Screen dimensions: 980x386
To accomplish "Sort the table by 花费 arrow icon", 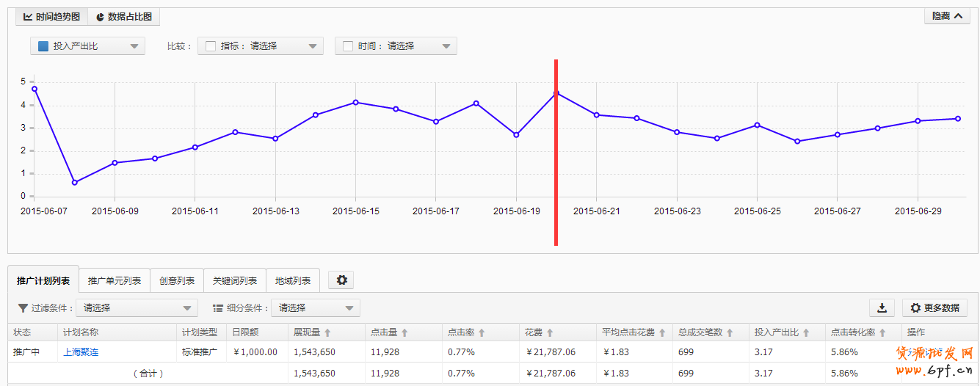I will [x=550, y=332].
